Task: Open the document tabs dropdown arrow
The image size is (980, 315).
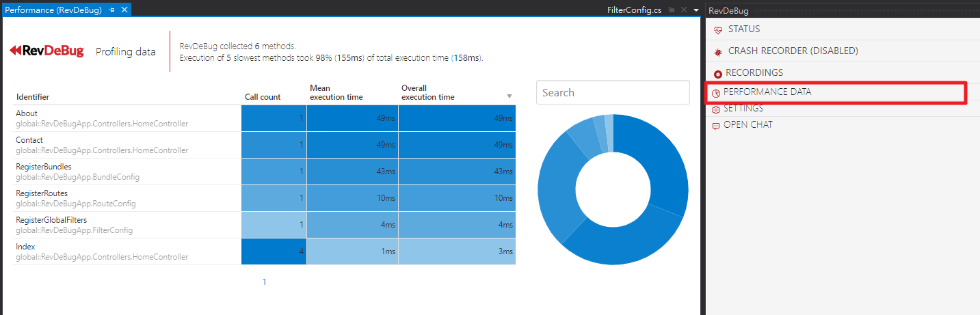Action: [696, 10]
